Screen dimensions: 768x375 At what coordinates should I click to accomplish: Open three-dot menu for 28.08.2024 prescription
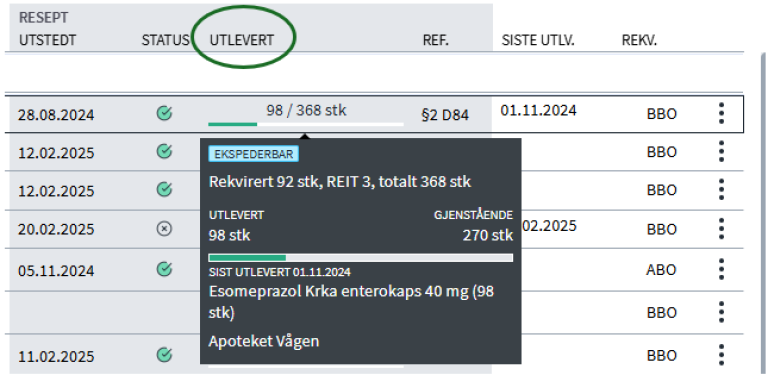(x=721, y=114)
